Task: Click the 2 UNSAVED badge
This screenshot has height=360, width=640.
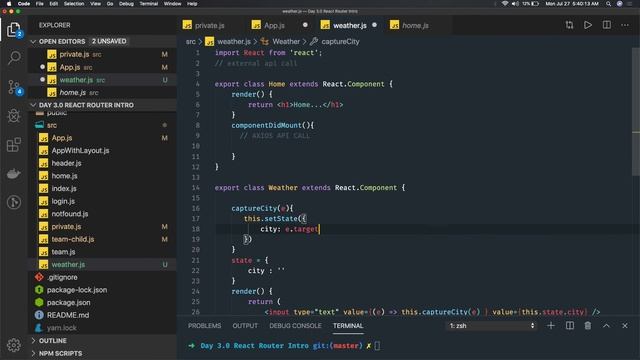Action: point(109,41)
